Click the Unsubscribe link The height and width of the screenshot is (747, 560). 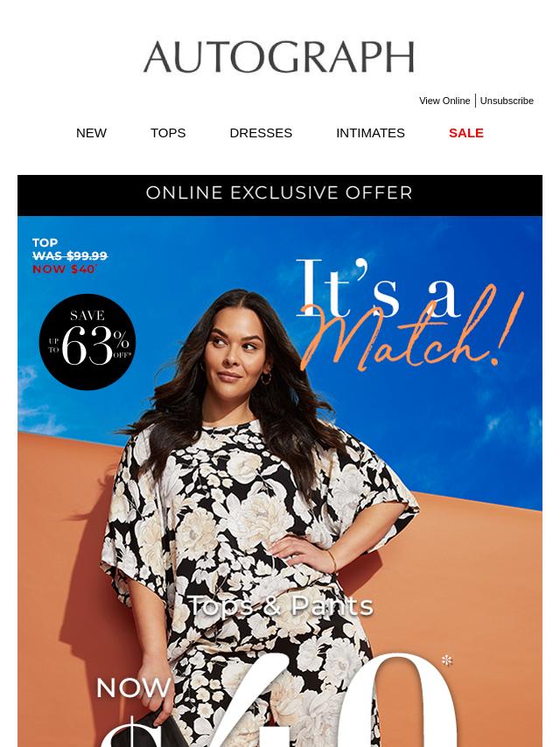[507, 101]
